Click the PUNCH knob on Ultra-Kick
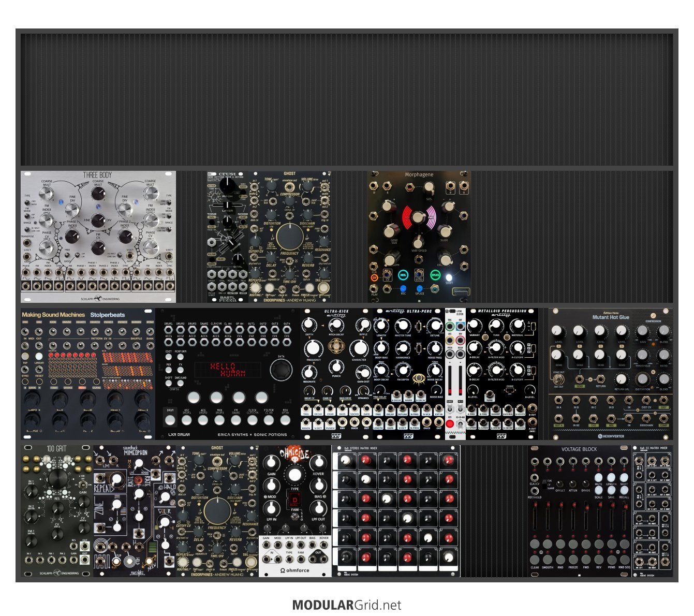This screenshot has height=616, width=694. [336, 367]
